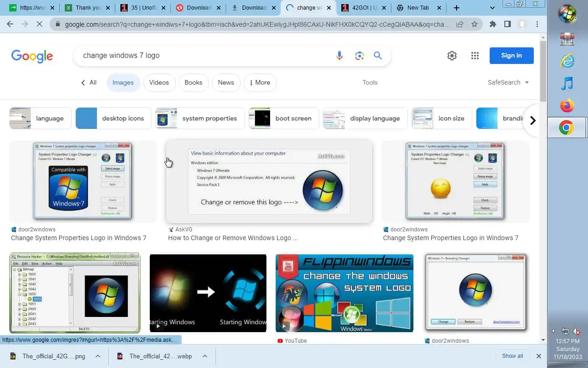Image resolution: width=588 pixels, height=368 pixels.
Task: Open the SafeSearch dropdown
Action: tap(509, 82)
